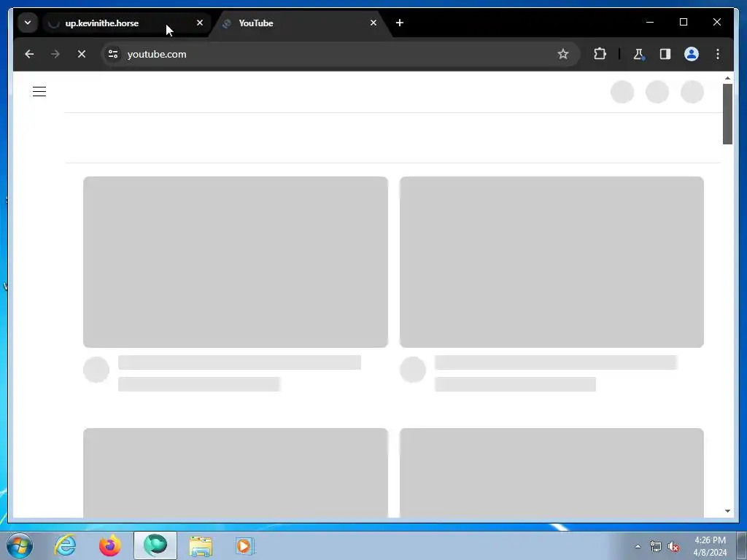
Task: Open the Extensions puzzle icon
Action: 600,54
